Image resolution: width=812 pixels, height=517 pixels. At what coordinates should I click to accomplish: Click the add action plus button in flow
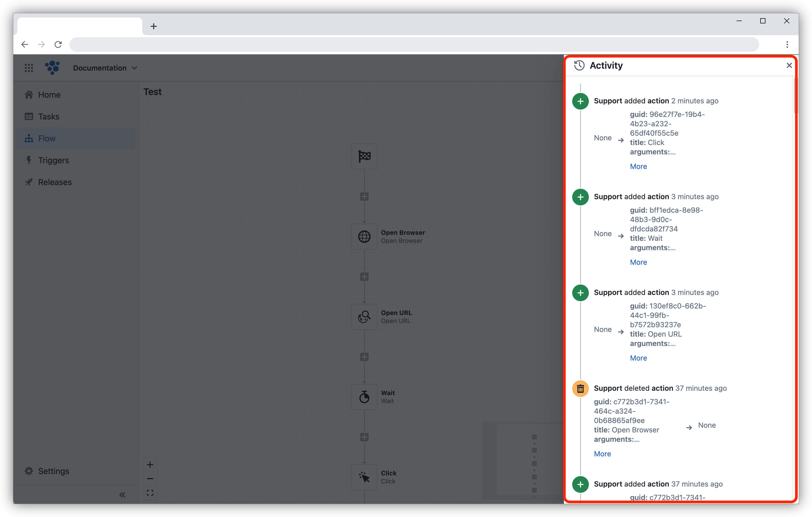pyautogui.click(x=365, y=196)
